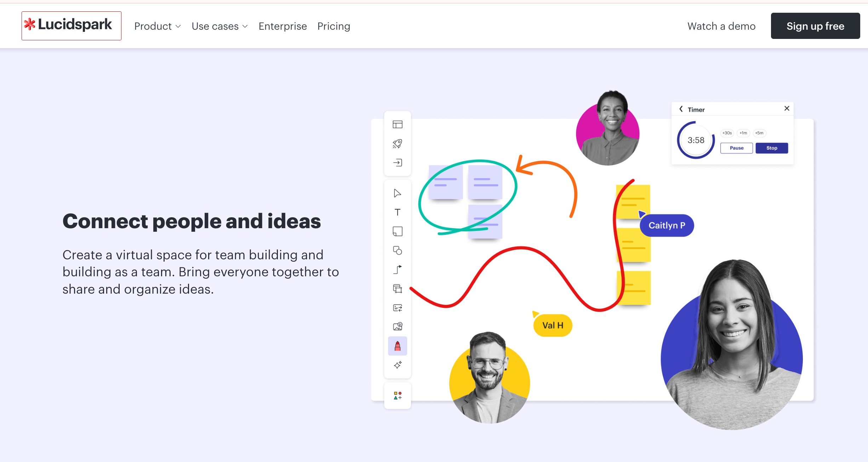Click the 3:58 timer progress ring
The image size is (868, 462).
[696, 140]
